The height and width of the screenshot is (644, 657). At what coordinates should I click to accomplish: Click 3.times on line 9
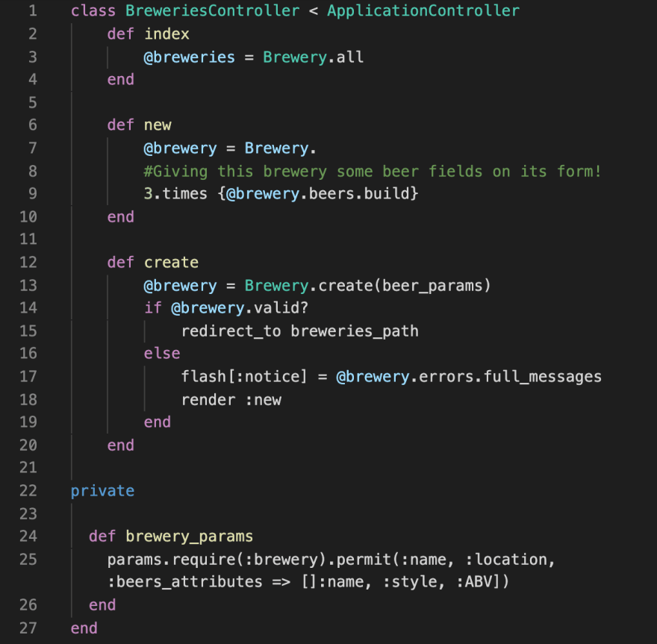175,193
